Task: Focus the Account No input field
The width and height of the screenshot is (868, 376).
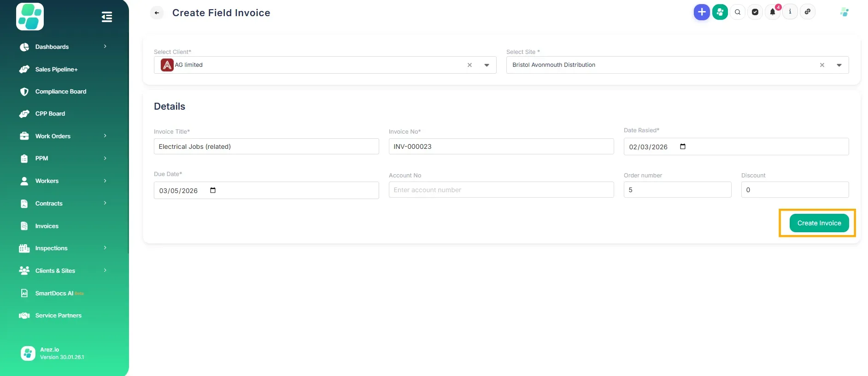Action: (501, 190)
